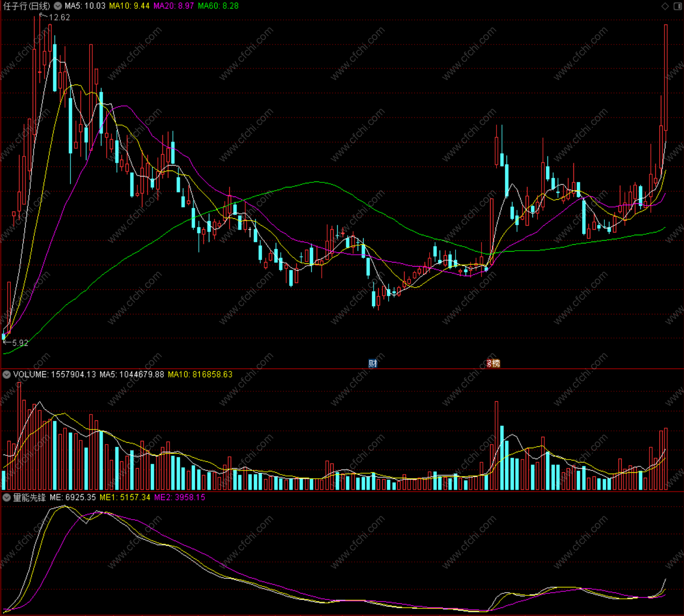The width and height of the screenshot is (684, 616).
Task: Click the MA5: 10.03 label
Action: pos(85,6)
